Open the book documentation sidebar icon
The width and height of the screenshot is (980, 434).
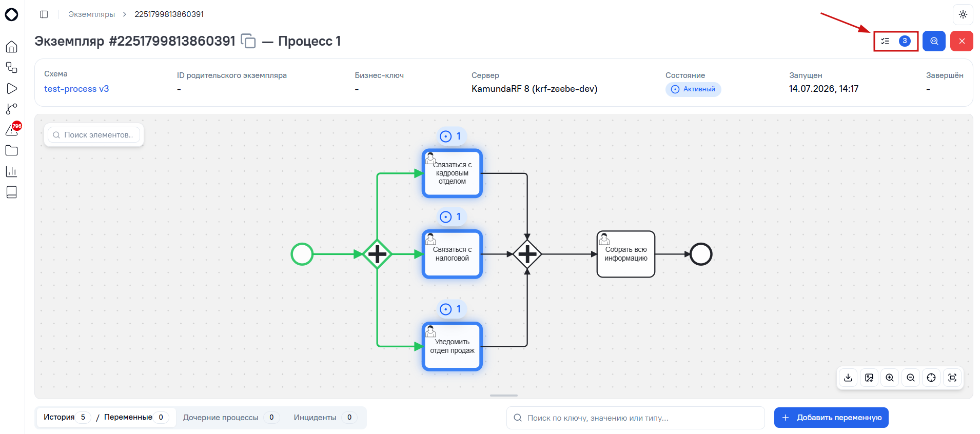[11, 192]
